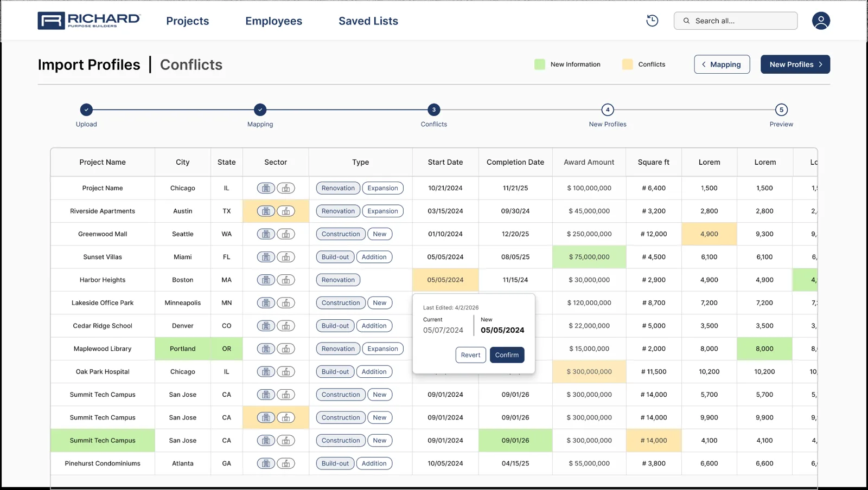This screenshot has height=490, width=868.
Task: Click the yellow Conflicts legend swatch
Action: [x=628, y=65]
